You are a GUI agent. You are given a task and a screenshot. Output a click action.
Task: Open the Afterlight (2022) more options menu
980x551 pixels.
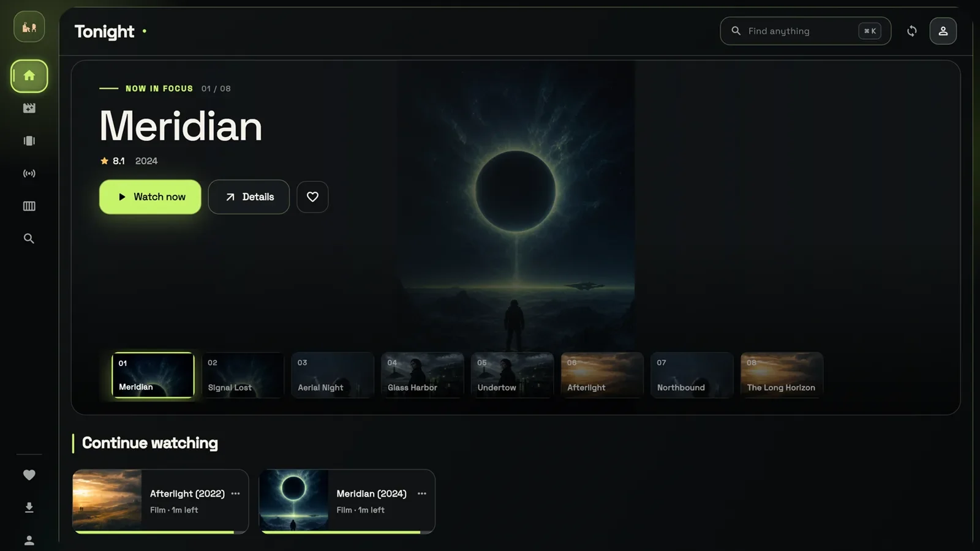(x=236, y=493)
